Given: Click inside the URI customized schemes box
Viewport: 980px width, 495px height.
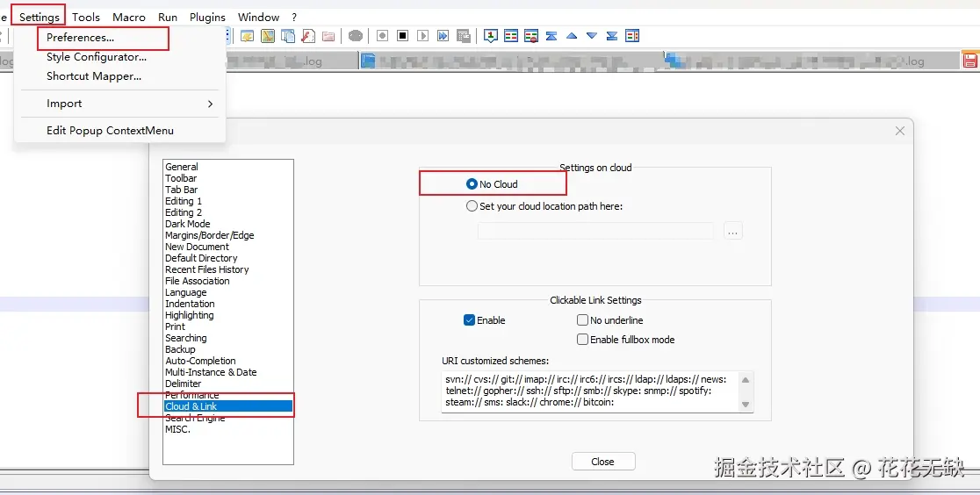Looking at the screenshot, I should coord(589,391).
